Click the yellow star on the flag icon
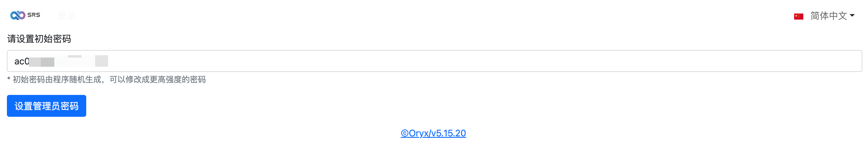 pos(796,16)
